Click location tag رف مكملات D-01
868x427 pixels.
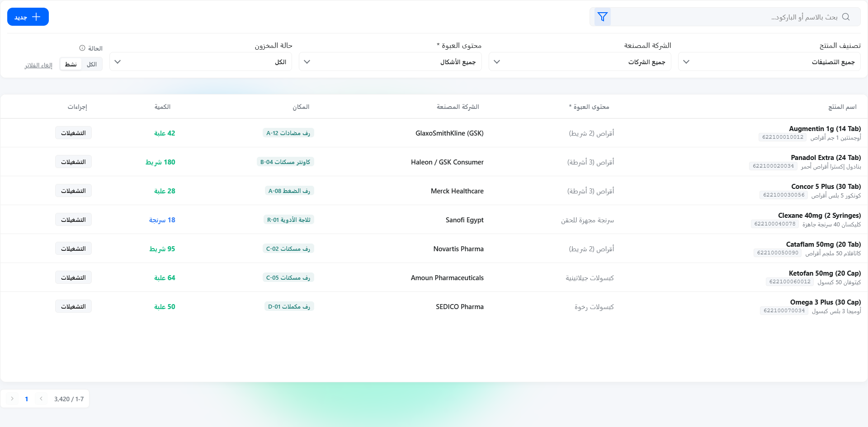point(289,306)
